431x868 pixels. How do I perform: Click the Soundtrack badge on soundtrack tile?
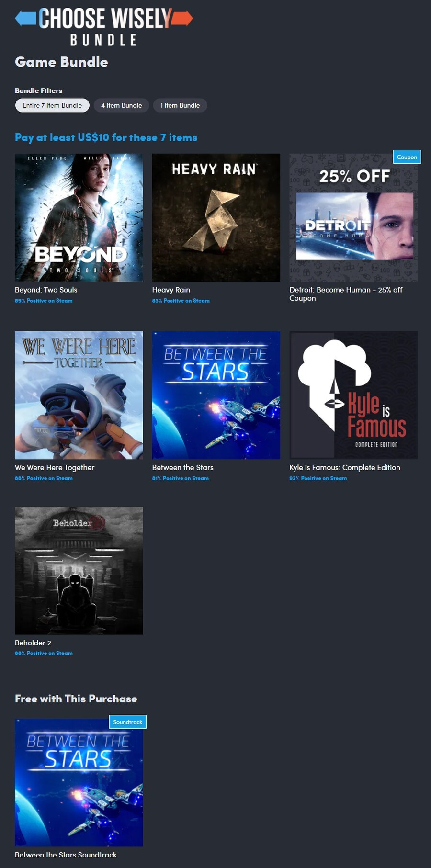coord(128,722)
